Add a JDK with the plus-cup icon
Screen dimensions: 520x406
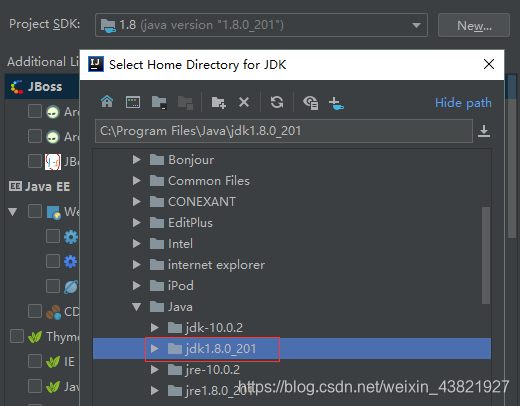(x=336, y=103)
